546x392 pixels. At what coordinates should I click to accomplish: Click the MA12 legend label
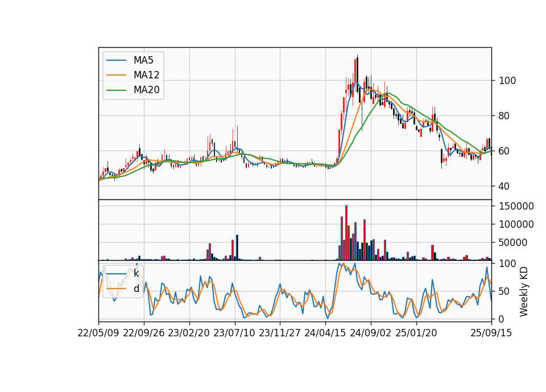(x=146, y=75)
